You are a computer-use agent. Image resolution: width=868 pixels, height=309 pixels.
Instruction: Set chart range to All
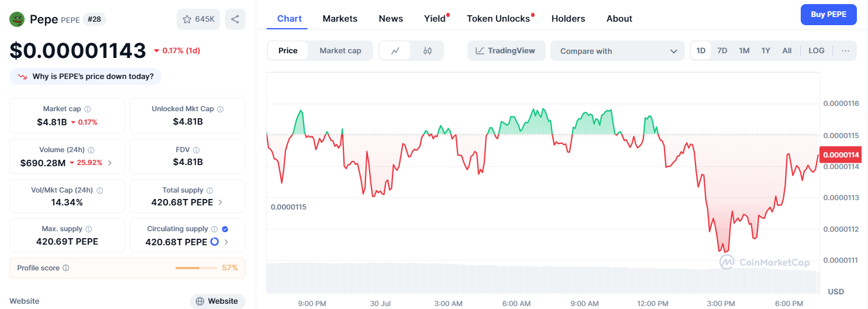coord(787,51)
